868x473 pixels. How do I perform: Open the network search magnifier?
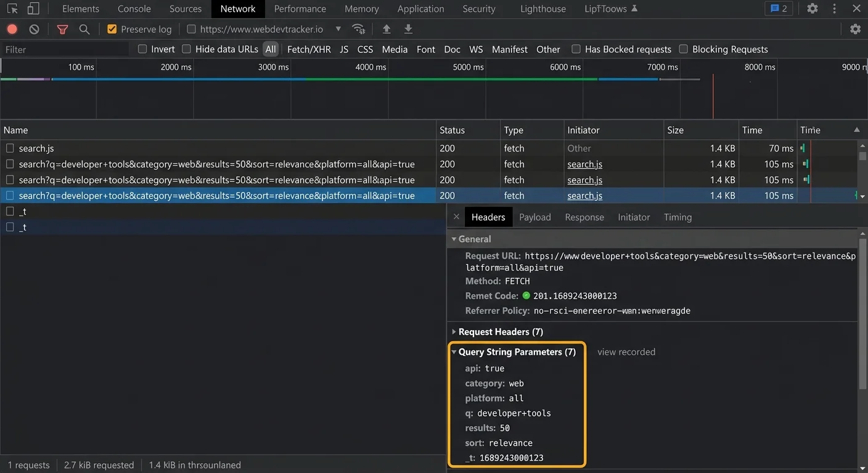pyautogui.click(x=84, y=29)
